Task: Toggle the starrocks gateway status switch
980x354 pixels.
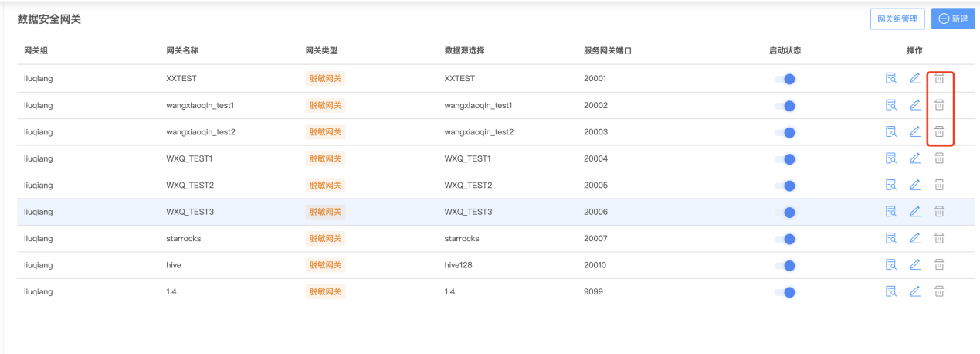Action: pos(785,239)
